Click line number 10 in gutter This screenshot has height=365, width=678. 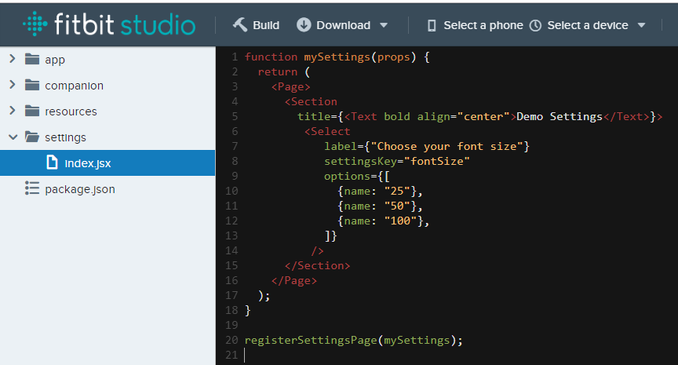pyautogui.click(x=232, y=191)
